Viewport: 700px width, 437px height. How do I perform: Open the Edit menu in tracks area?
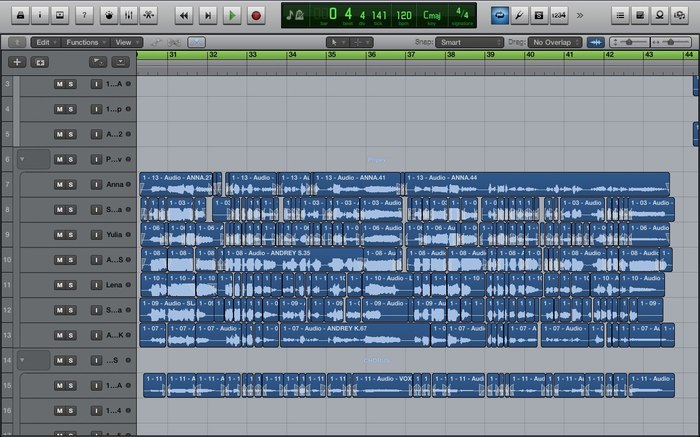[44, 43]
